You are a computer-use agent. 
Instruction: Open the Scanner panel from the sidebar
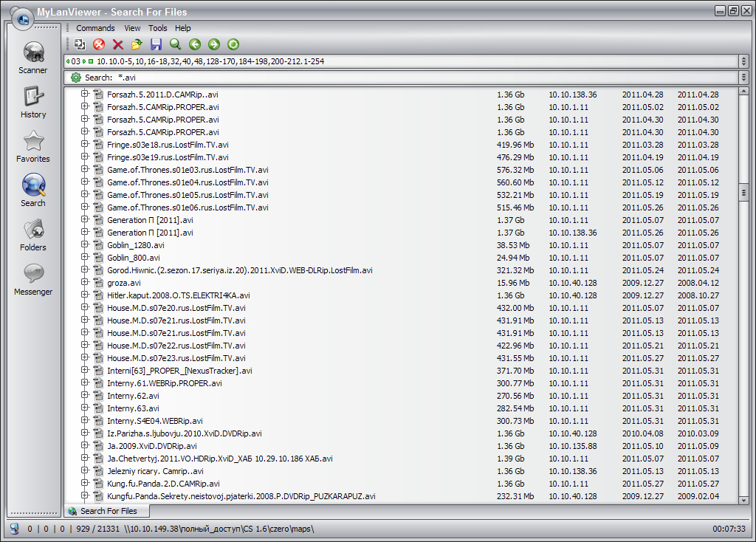33,58
